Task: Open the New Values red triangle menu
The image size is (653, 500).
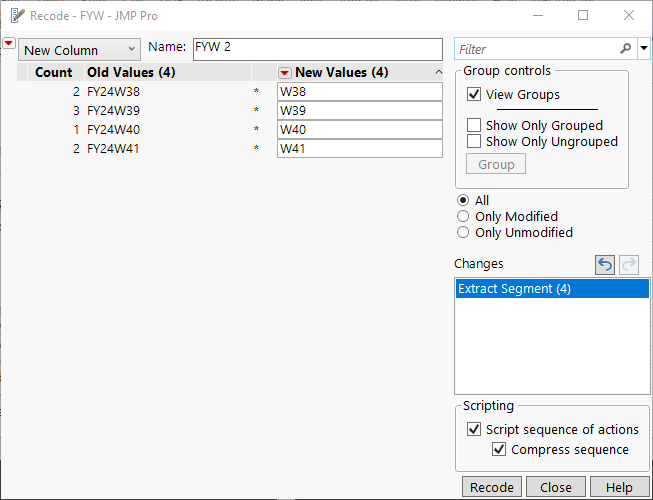Action: coord(285,72)
